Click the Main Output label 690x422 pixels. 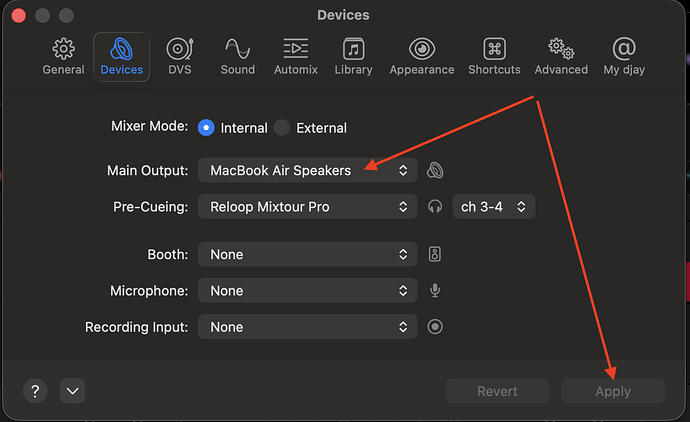pyautogui.click(x=147, y=170)
